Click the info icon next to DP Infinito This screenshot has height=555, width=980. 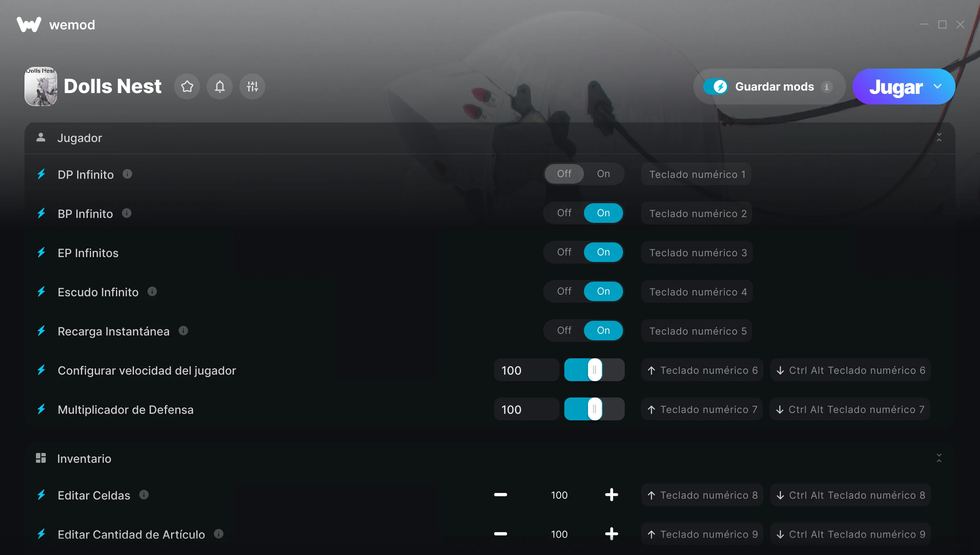click(x=127, y=174)
